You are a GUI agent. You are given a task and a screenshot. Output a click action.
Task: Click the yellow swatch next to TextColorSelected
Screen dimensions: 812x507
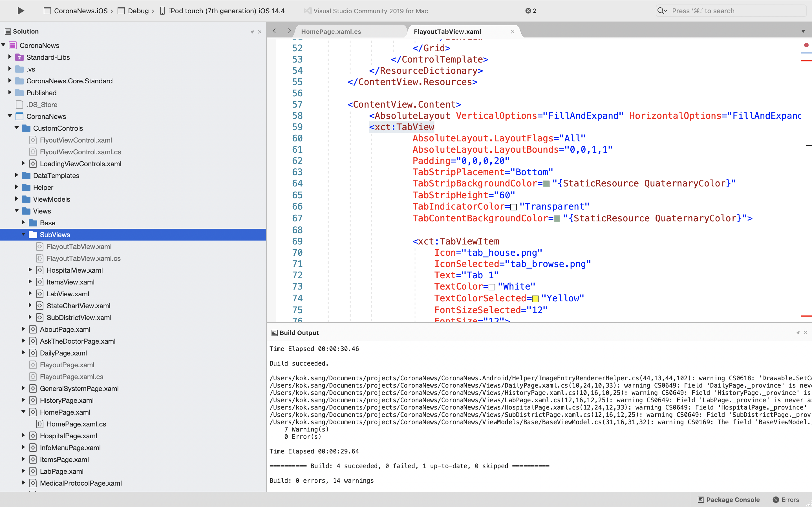pos(535,299)
